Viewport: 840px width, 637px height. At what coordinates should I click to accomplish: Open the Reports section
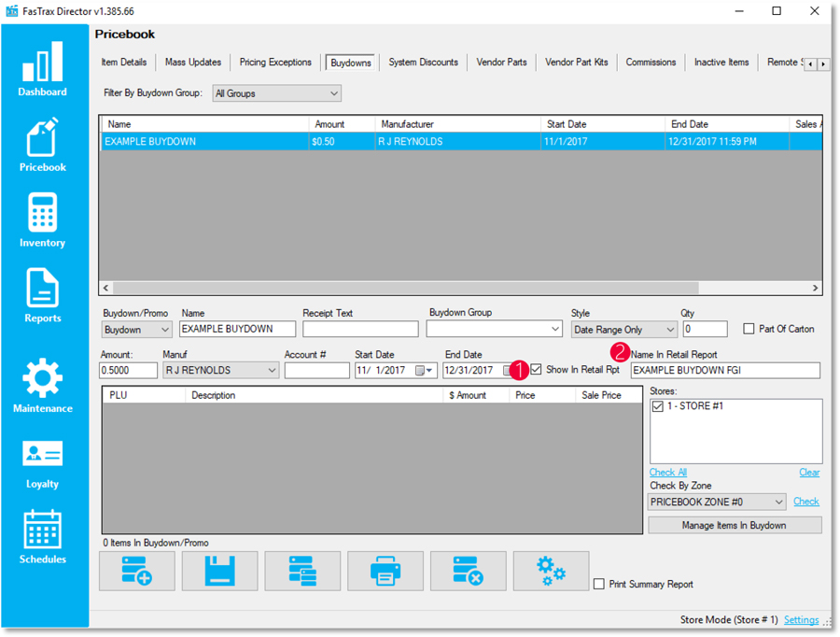pos(42,295)
